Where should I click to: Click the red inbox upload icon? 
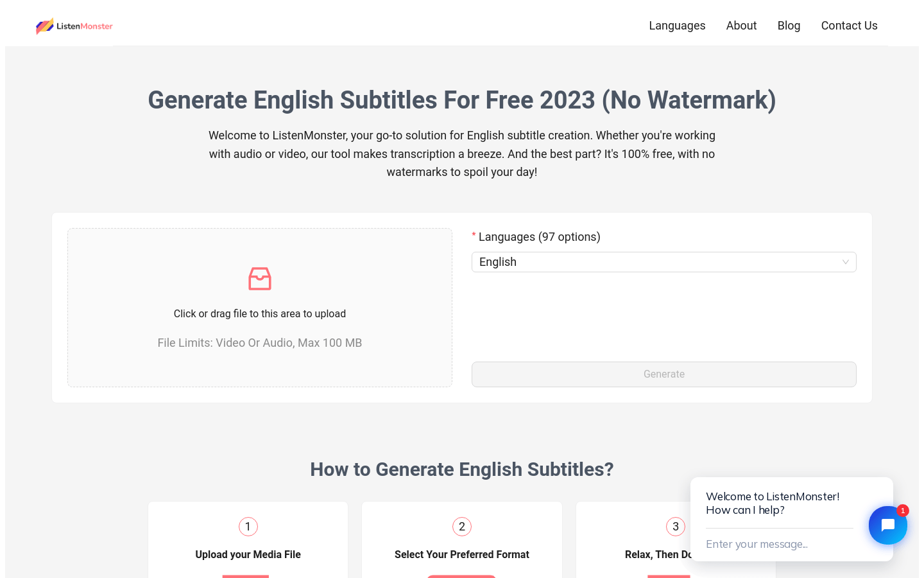[260, 279]
